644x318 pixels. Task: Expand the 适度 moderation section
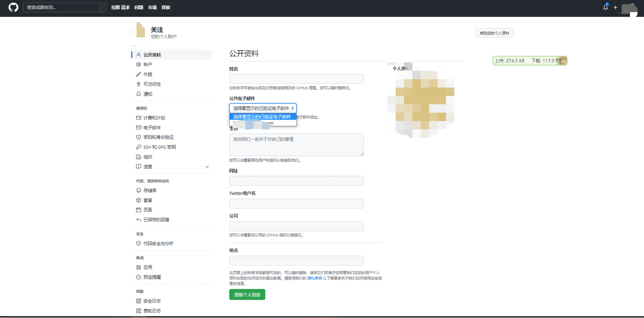point(207,167)
